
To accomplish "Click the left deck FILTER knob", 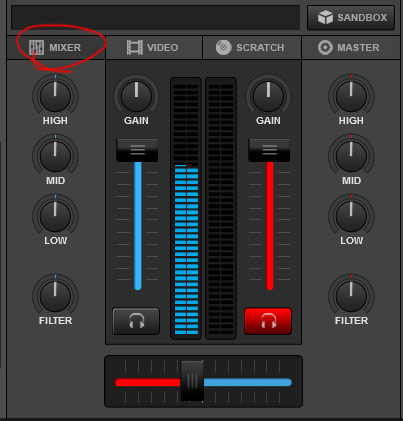I will point(55,296).
